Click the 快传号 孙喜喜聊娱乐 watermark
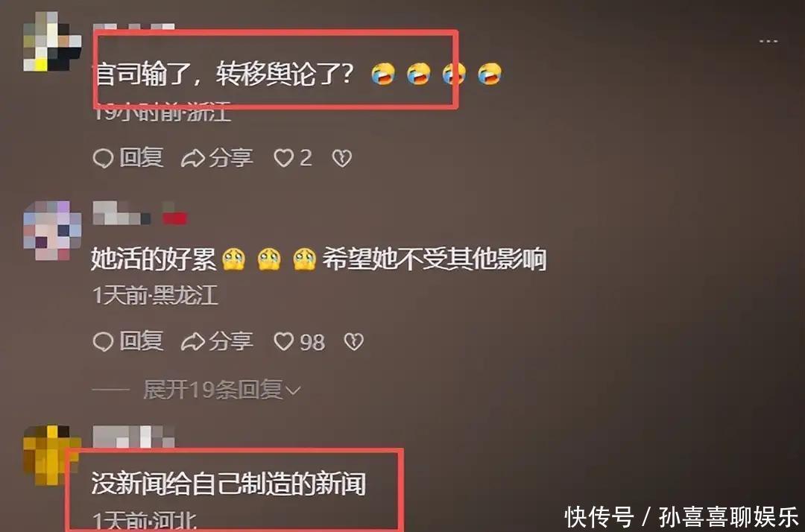Image resolution: width=805 pixels, height=532 pixels. [682, 517]
